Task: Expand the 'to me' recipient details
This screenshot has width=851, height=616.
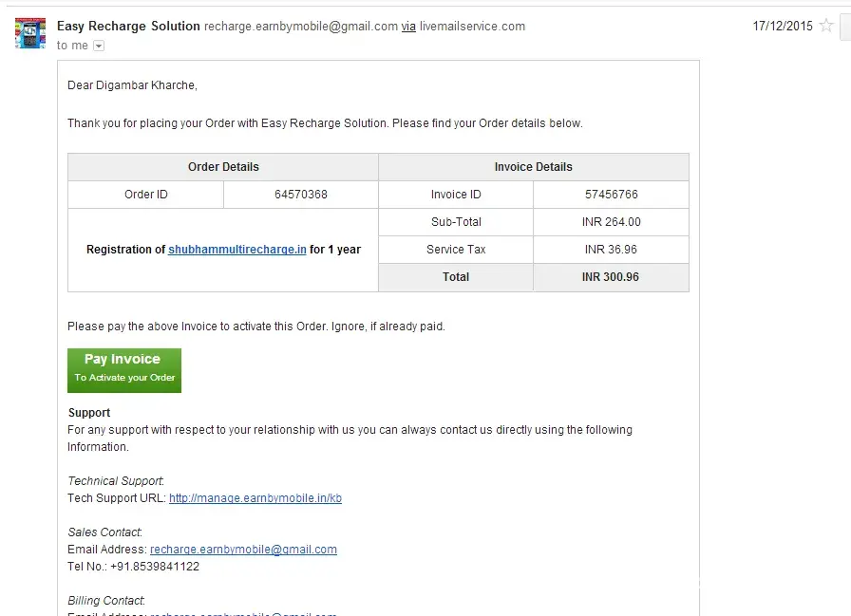Action: (x=99, y=46)
